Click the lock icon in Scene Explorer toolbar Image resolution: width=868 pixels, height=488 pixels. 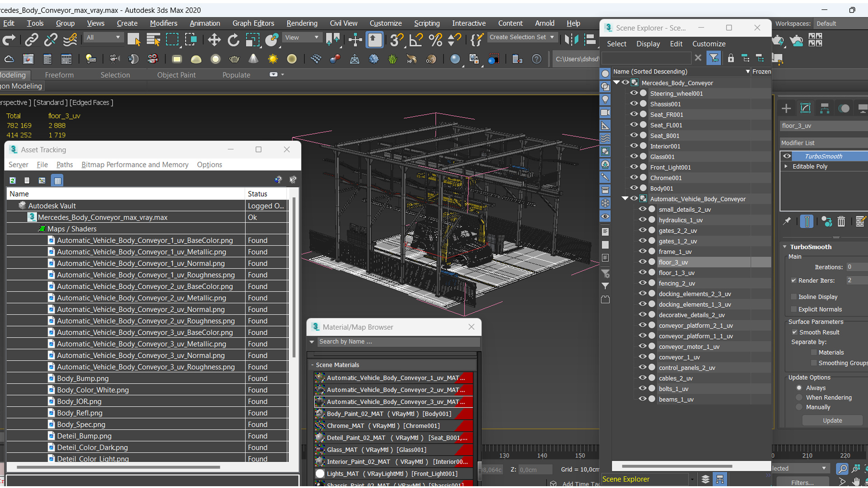731,58
